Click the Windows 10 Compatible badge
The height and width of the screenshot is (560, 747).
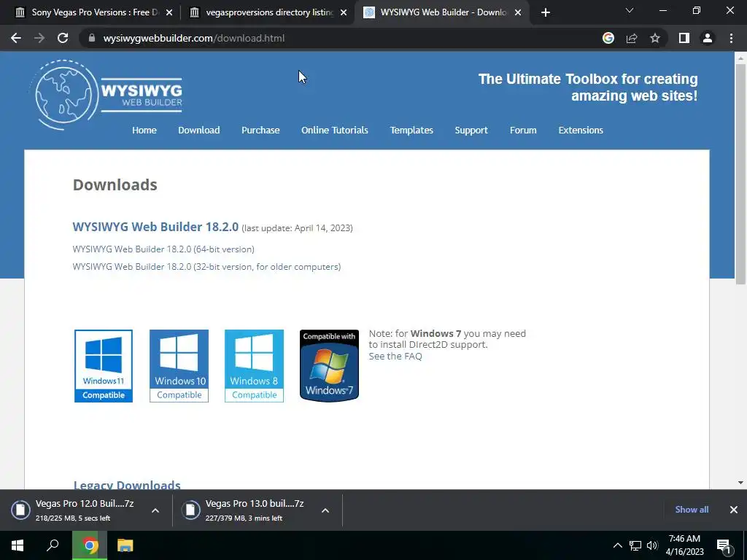[179, 366]
